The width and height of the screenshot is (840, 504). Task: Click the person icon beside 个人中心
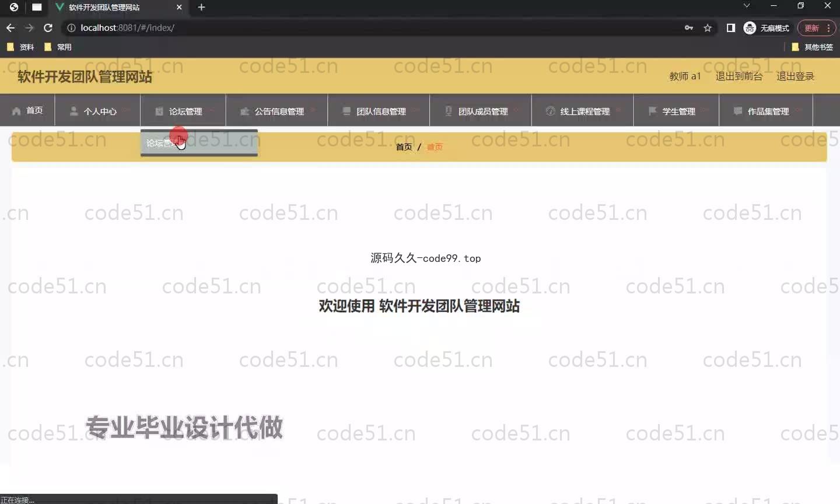(x=74, y=111)
